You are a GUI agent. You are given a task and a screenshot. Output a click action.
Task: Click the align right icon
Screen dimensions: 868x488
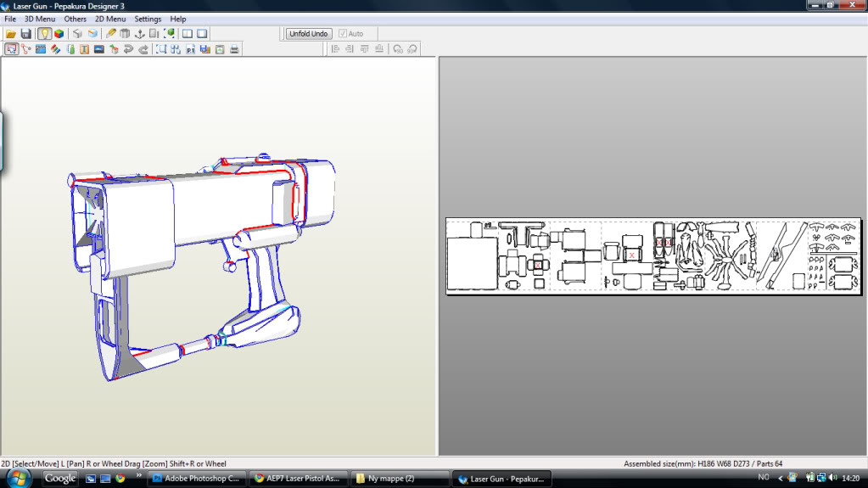click(350, 49)
